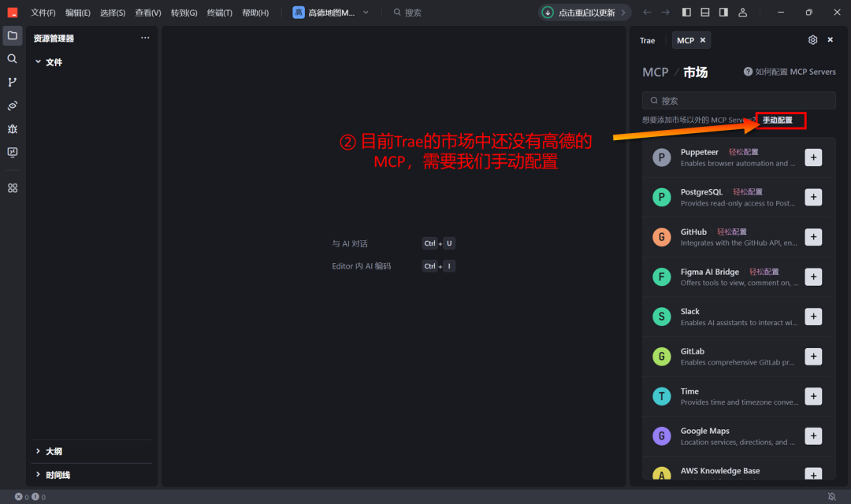Open the 帮助(H) menu
Screen dimensions: 851x504
coord(255,13)
